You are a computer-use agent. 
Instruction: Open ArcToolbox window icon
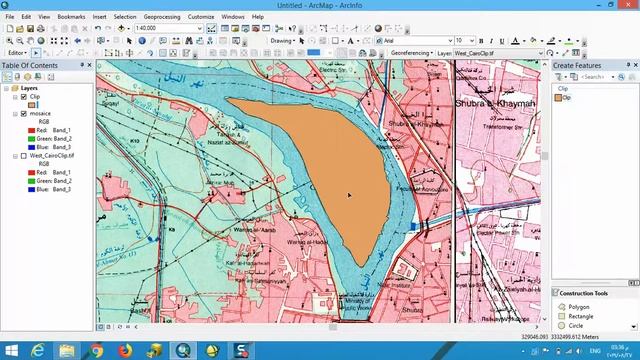coord(256,29)
